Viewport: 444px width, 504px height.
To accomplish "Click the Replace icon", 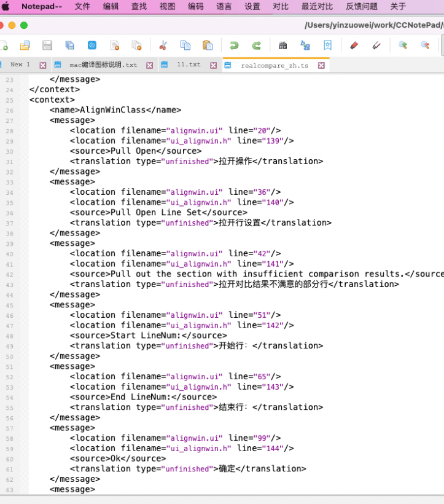I will 305,45.
